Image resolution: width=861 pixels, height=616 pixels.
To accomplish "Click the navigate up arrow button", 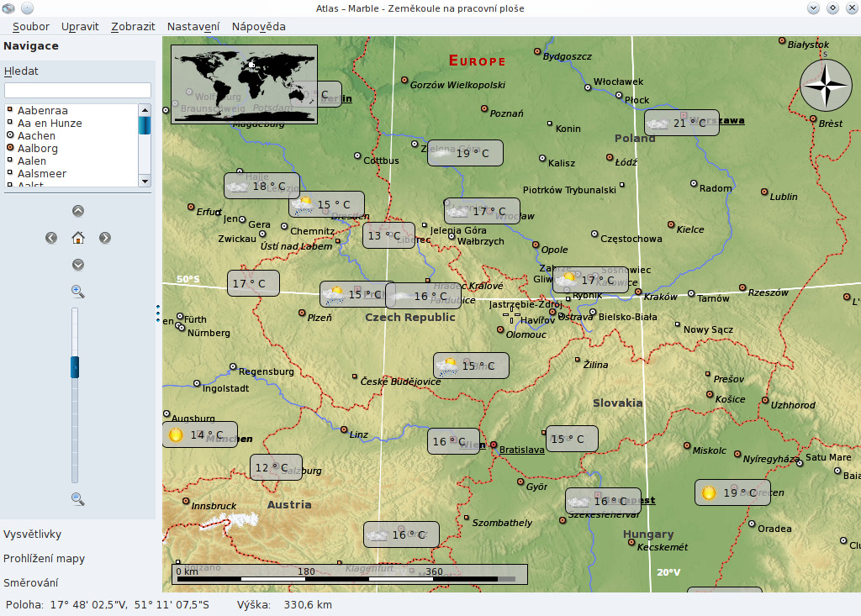I will click(78, 211).
